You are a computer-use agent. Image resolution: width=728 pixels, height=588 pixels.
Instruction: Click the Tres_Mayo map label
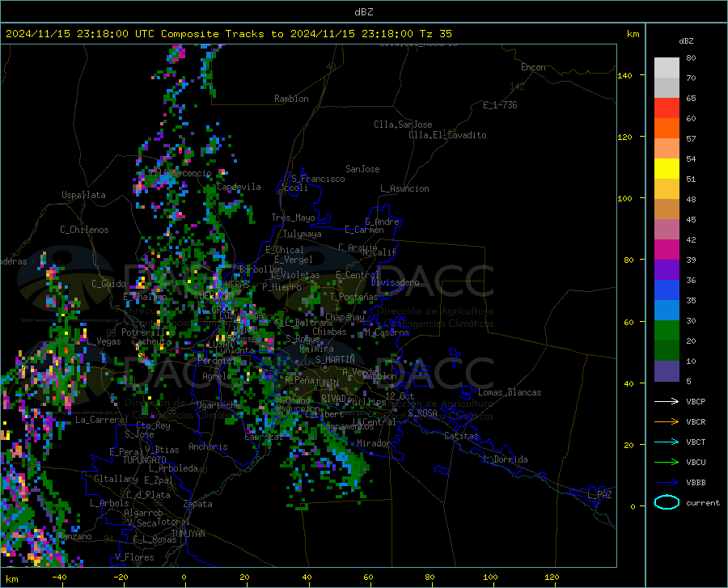coord(293,218)
